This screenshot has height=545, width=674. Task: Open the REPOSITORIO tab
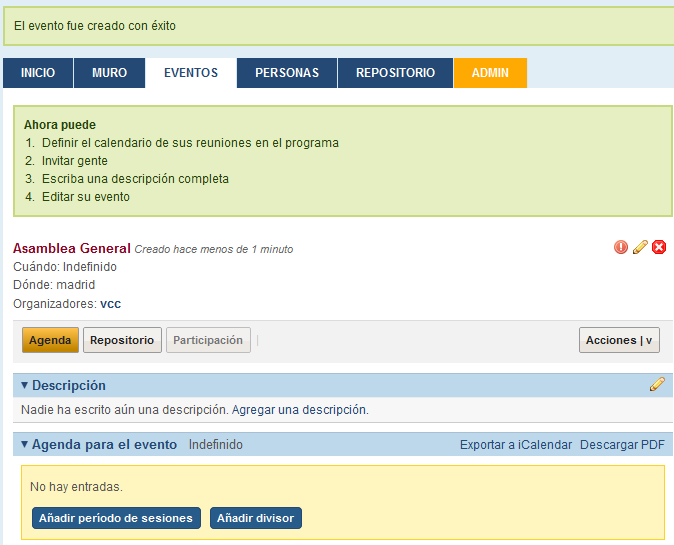(x=396, y=73)
